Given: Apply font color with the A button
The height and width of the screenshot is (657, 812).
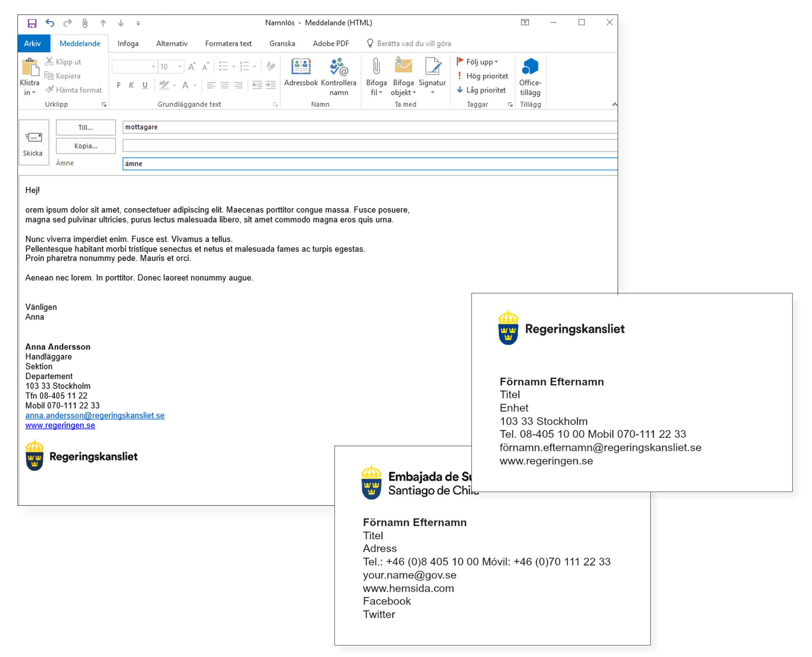Looking at the screenshot, I should click(185, 85).
